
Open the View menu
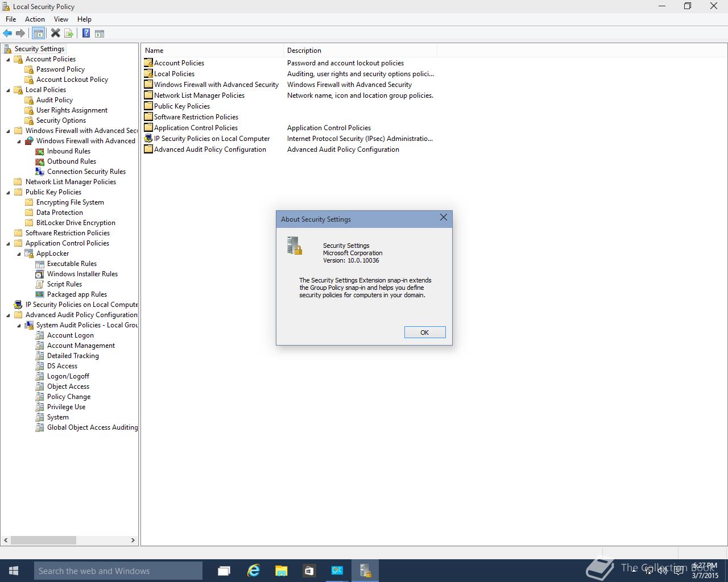pos(61,19)
